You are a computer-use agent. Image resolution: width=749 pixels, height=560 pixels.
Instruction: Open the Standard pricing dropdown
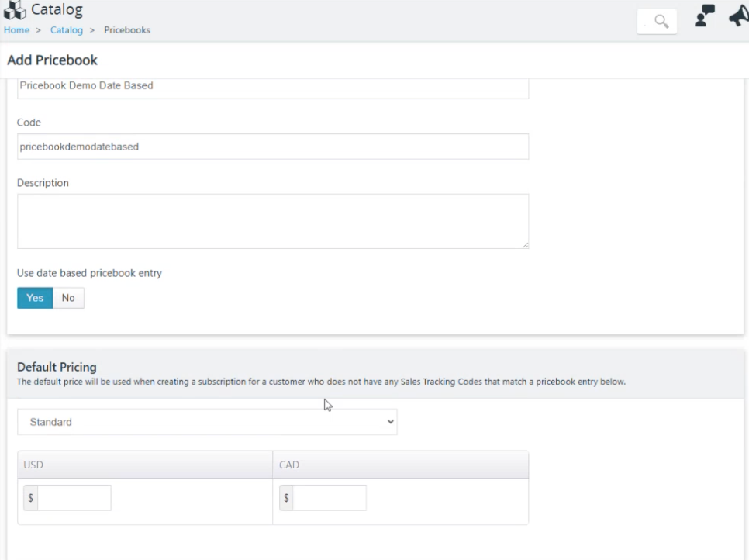(x=207, y=422)
